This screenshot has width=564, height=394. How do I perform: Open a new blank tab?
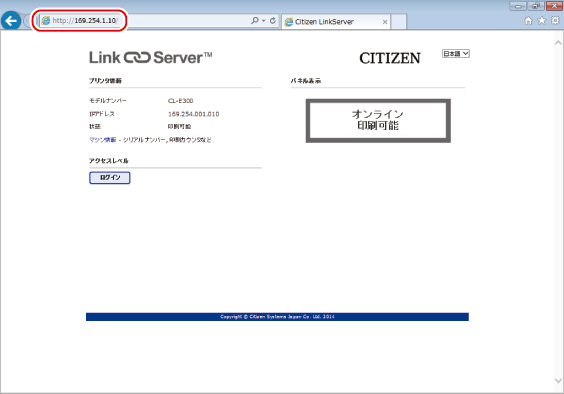399,22
